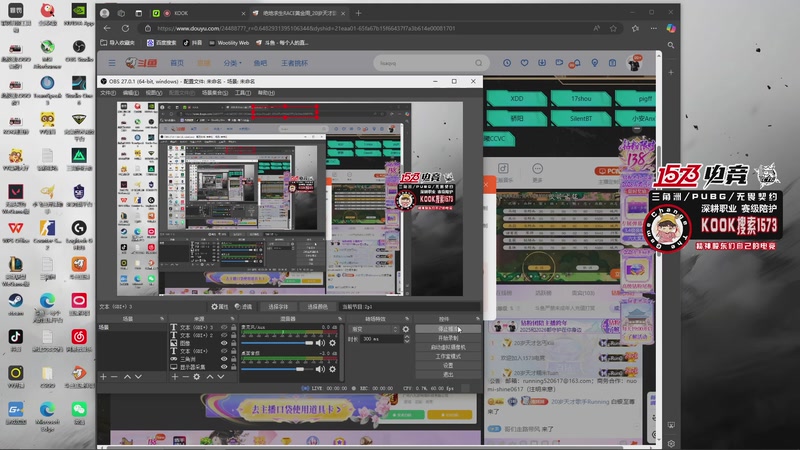Screen dimensions: 800x450
Task: Open the OBS 编辑(E) menu
Action: [131, 93]
